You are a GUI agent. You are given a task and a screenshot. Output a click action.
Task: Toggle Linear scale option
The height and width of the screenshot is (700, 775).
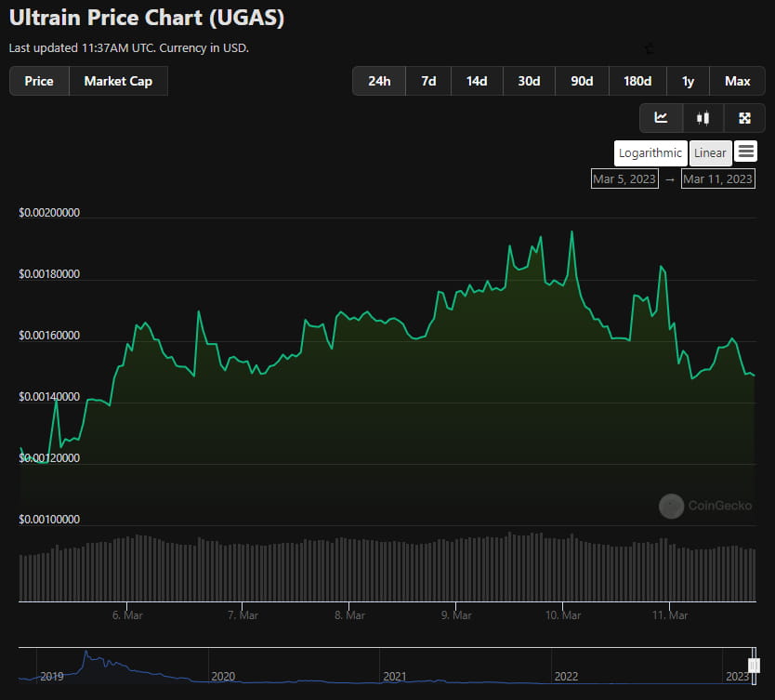tap(710, 153)
